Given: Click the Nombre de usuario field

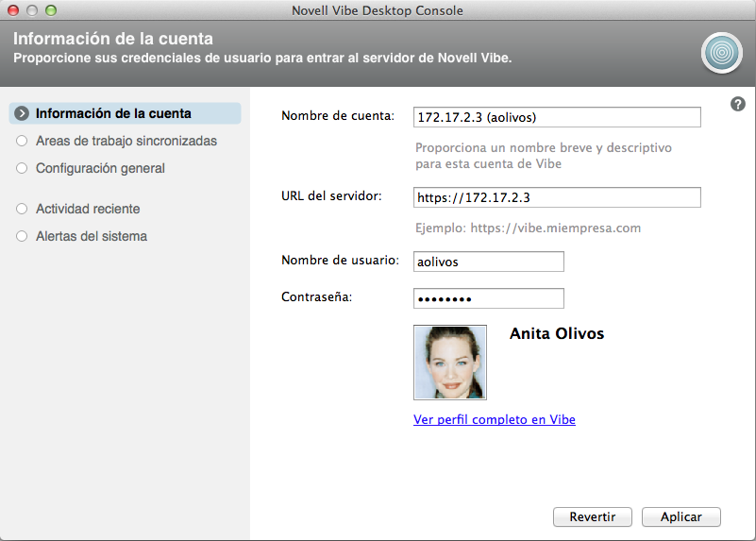Looking at the screenshot, I should pyautogui.click(x=488, y=262).
